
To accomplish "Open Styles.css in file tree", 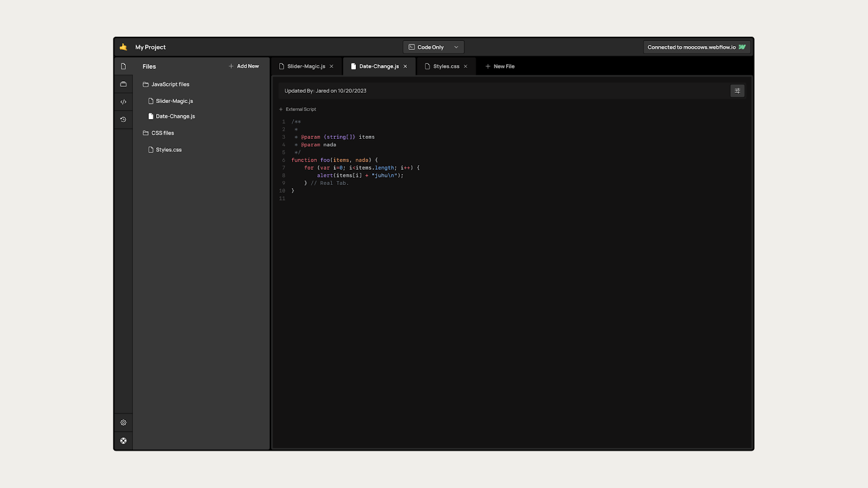I will point(165,150).
